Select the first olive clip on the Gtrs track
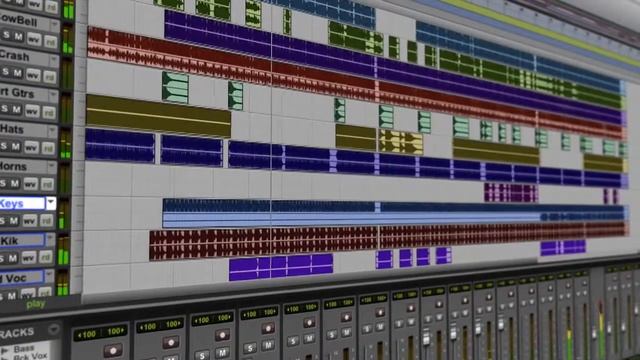This screenshot has height=360, width=640. point(158,116)
